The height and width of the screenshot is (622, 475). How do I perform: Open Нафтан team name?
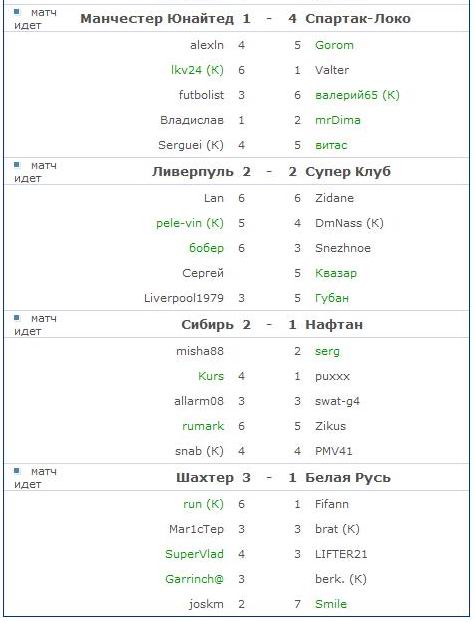[334, 325]
